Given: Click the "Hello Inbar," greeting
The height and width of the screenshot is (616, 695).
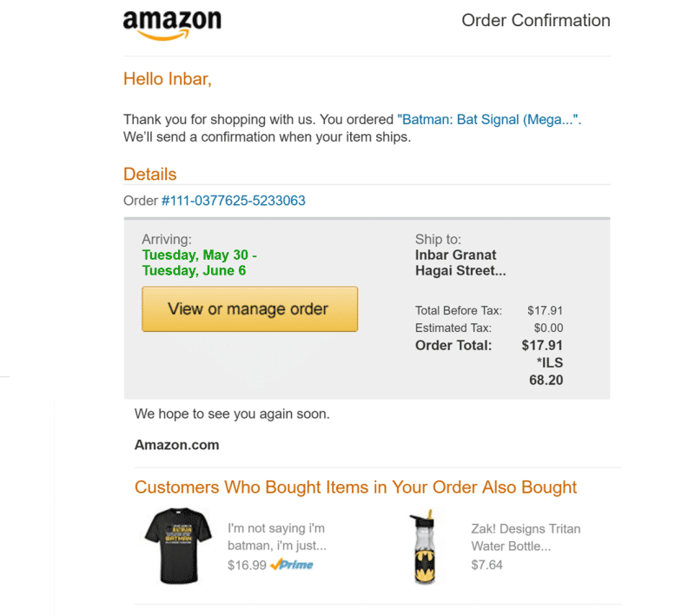Looking at the screenshot, I should [168, 79].
